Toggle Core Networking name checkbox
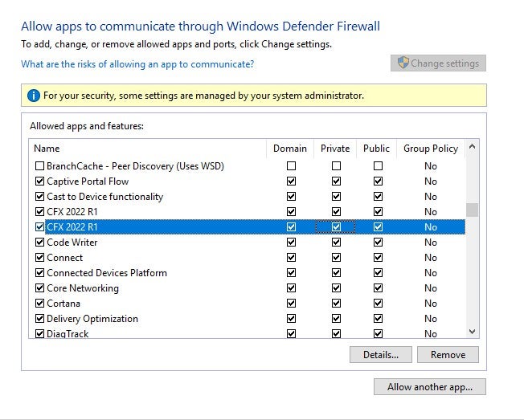The image size is (524, 420). [39, 287]
